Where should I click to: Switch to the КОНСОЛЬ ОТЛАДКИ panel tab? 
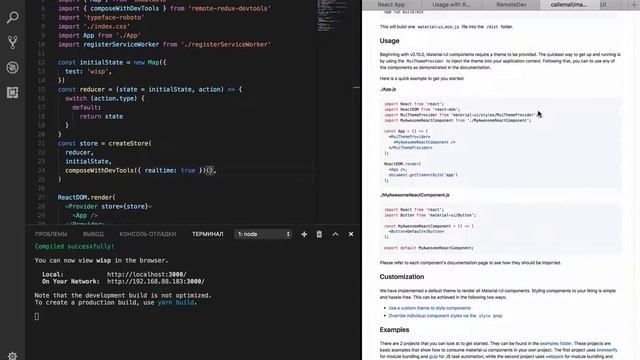pos(148,234)
